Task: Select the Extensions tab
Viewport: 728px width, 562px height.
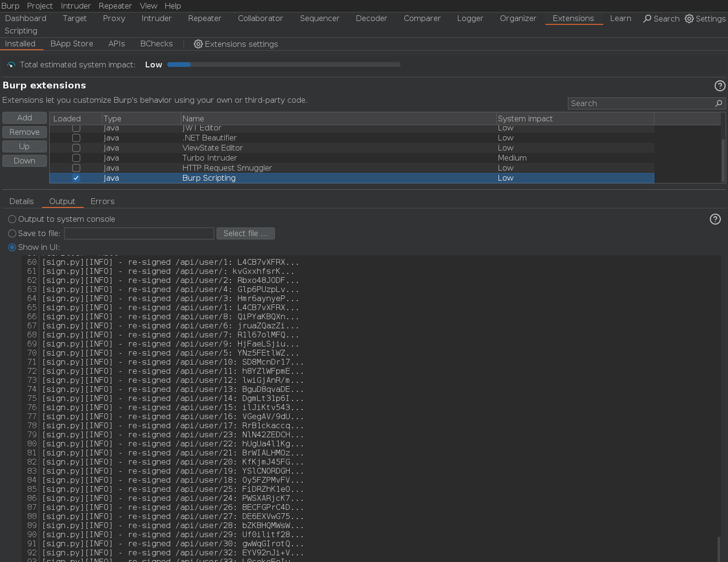Action: point(574,19)
